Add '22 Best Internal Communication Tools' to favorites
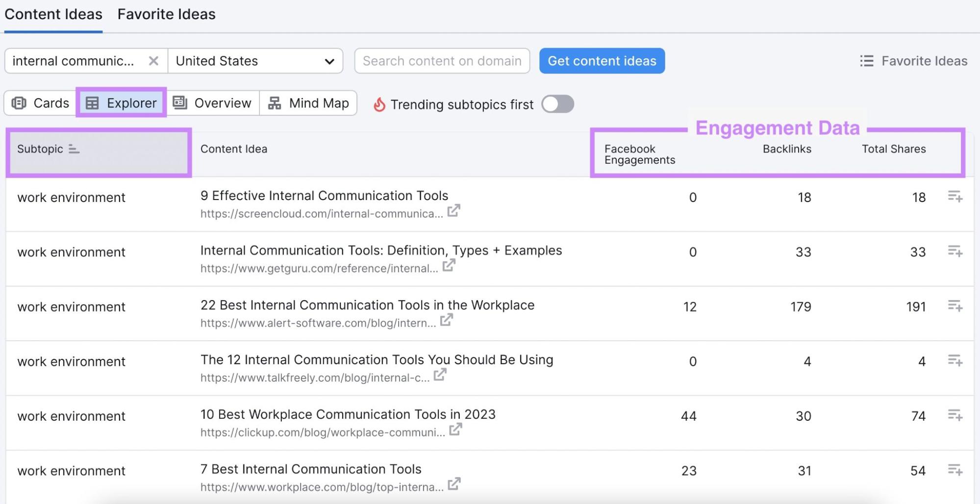Image resolution: width=980 pixels, height=504 pixels. 955,306
